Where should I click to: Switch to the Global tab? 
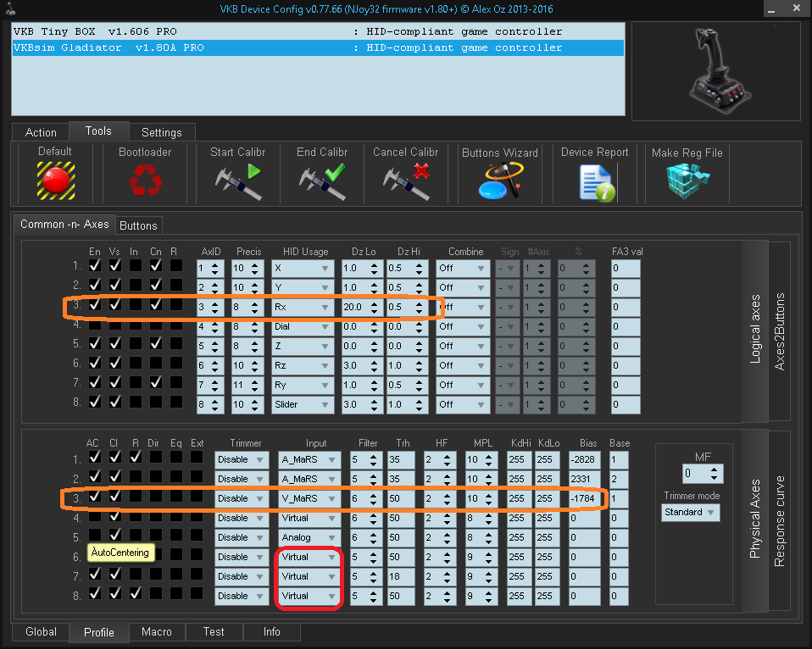[x=41, y=632]
